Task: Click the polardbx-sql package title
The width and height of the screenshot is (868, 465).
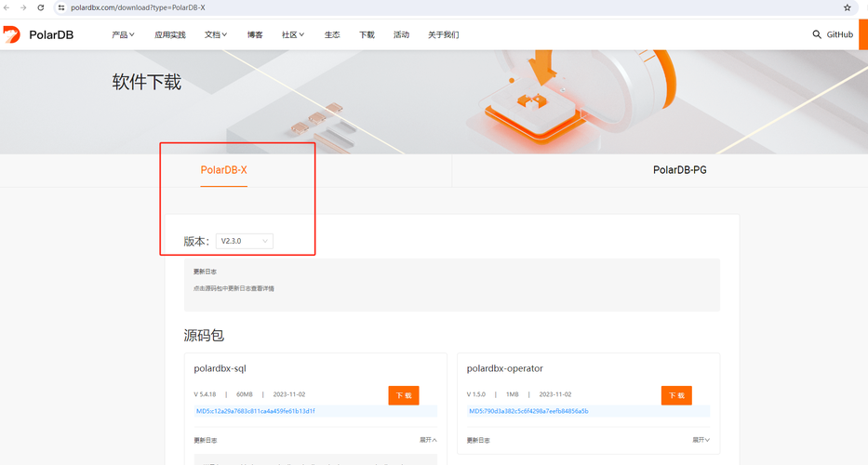Action: click(220, 368)
